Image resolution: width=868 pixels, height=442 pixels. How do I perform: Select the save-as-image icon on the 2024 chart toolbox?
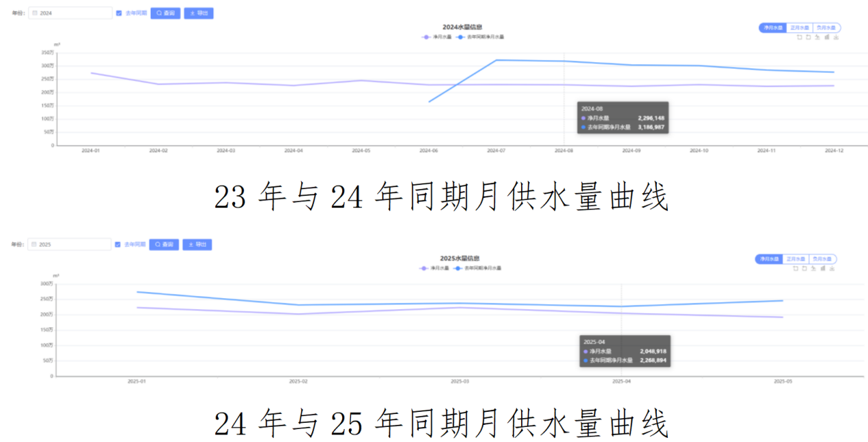[x=836, y=37]
